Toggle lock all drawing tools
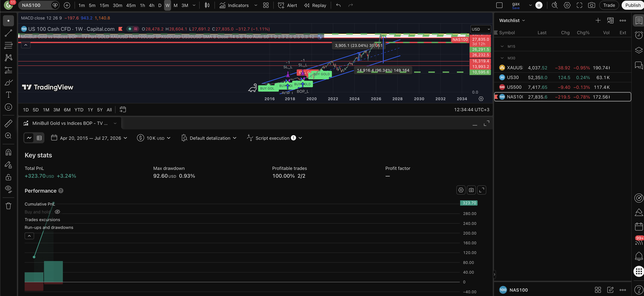Viewport: 644px width, 296px height. [x=8, y=177]
